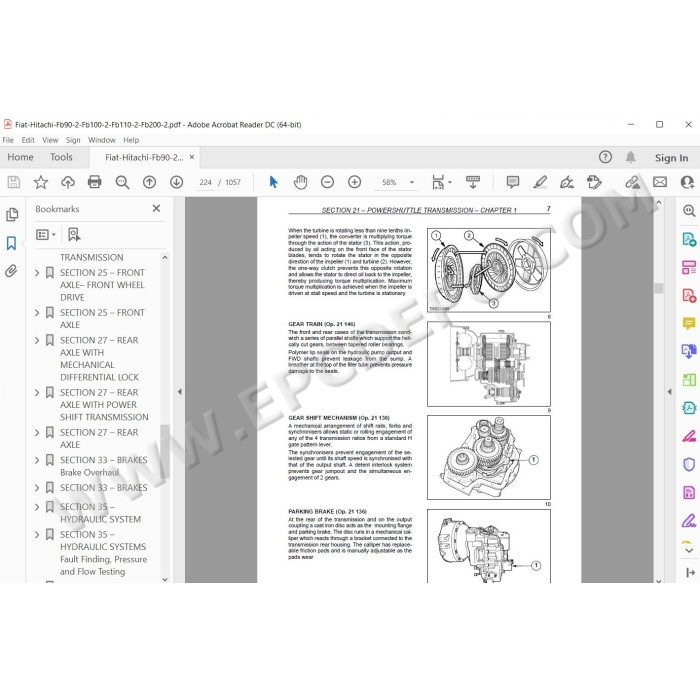Open the File menu
This screenshot has height=700, width=700.
coord(8,140)
